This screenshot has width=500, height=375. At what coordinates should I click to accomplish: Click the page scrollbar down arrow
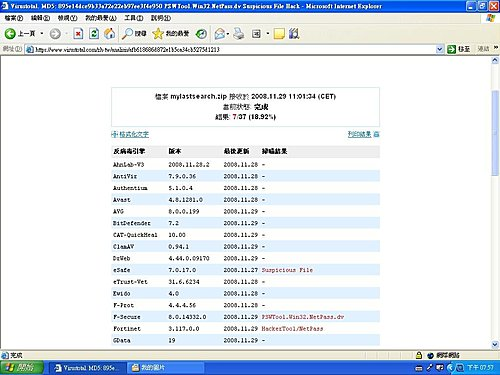coord(495,344)
